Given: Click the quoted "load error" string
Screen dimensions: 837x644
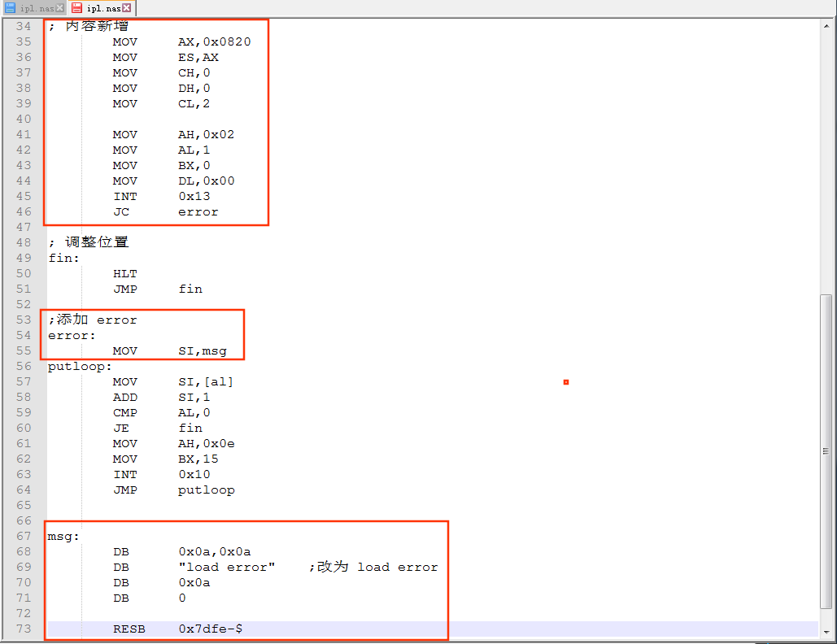Looking at the screenshot, I should click(227, 568).
